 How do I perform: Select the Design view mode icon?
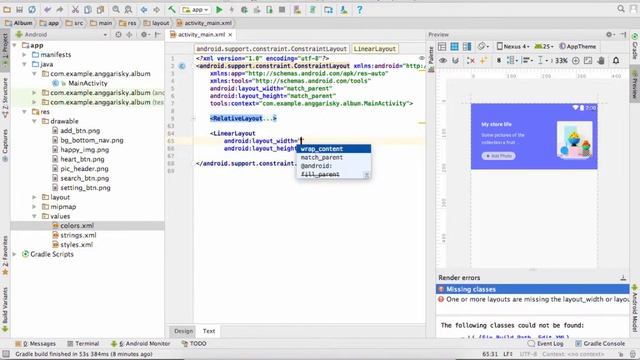point(442,47)
